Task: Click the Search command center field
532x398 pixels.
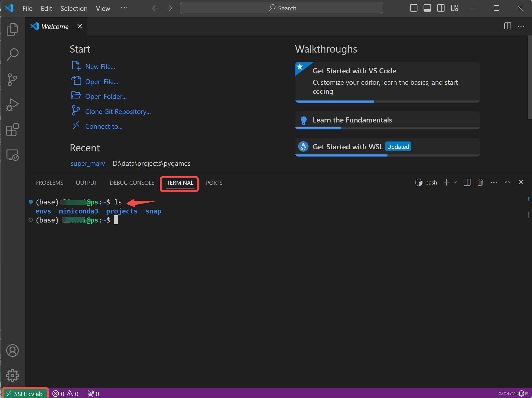Action: click(281, 8)
